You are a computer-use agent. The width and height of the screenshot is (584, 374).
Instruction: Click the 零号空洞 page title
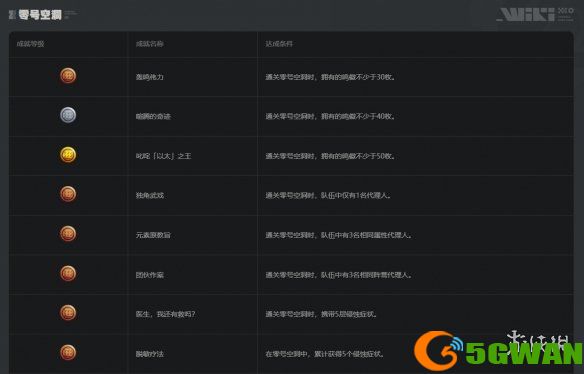click(40, 15)
